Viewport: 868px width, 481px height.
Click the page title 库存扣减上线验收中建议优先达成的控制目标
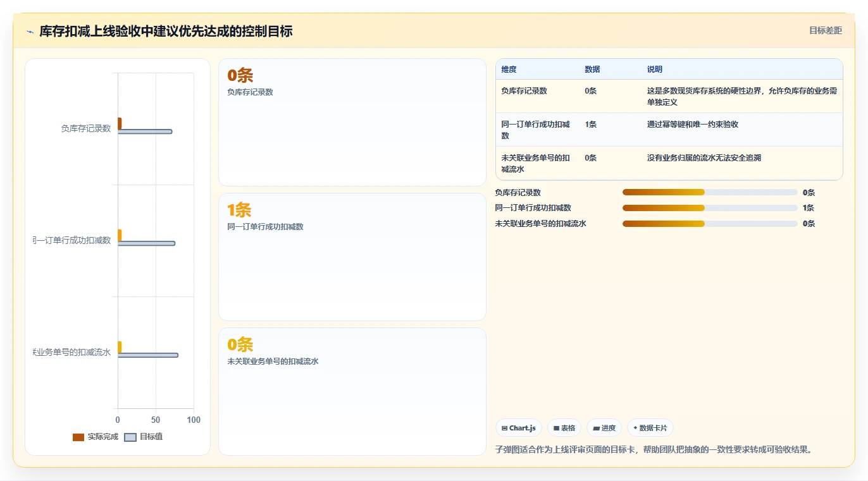click(x=166, y=32)
